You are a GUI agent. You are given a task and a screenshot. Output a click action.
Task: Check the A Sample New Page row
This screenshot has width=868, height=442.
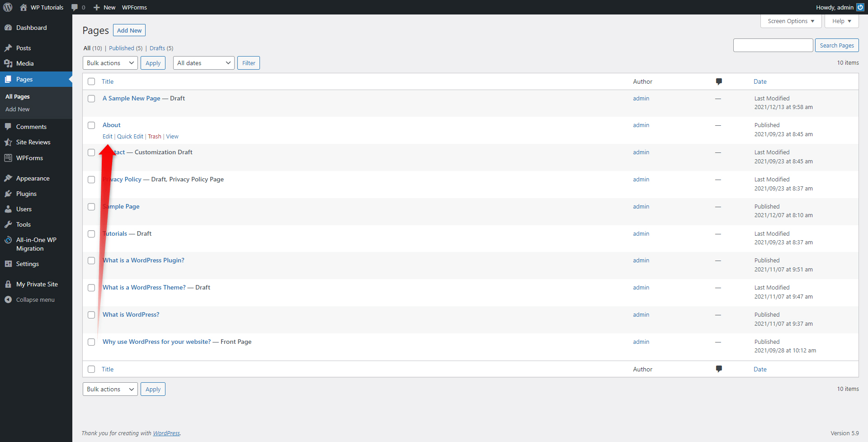91,99
